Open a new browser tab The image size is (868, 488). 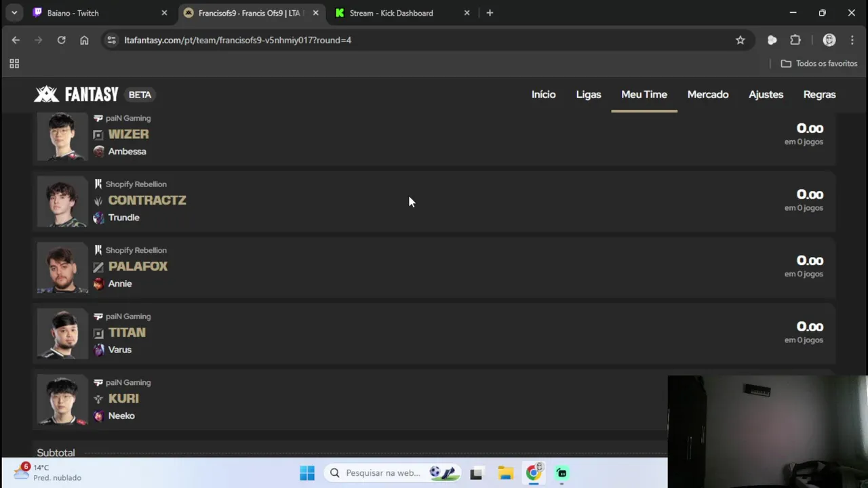click(x=490, y=13)
